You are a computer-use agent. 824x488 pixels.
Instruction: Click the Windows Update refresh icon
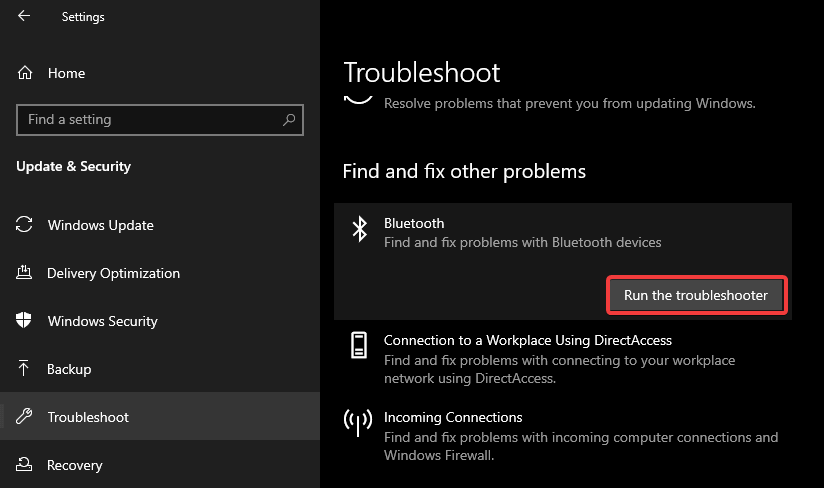(x=24, y=225)
